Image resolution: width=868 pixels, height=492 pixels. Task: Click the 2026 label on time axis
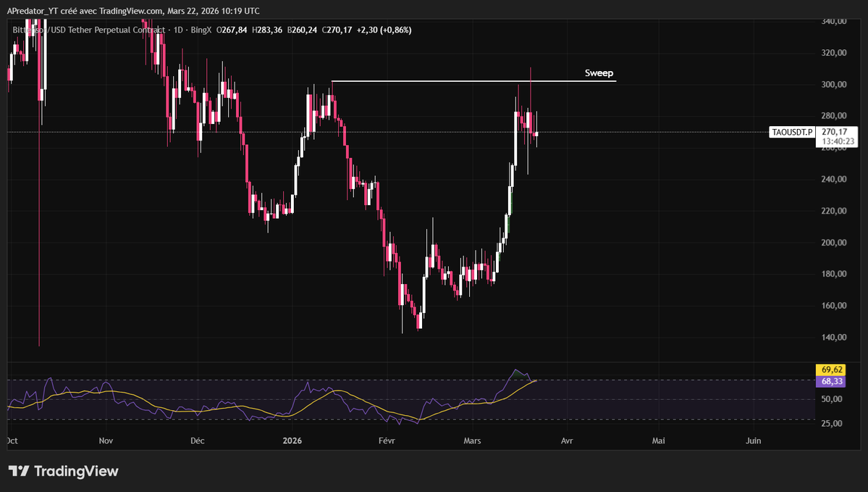click(x=292, y=441)
